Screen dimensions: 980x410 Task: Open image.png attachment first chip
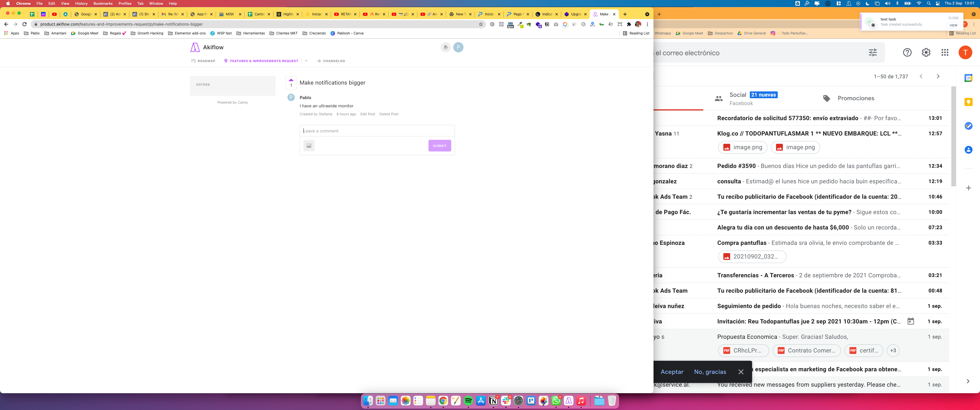(x=742, y=147)
